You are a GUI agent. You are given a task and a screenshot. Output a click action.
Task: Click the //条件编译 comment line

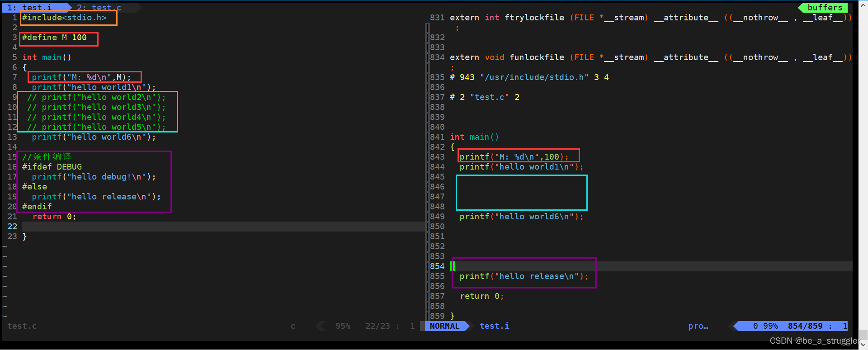click(x=47, y=157)
